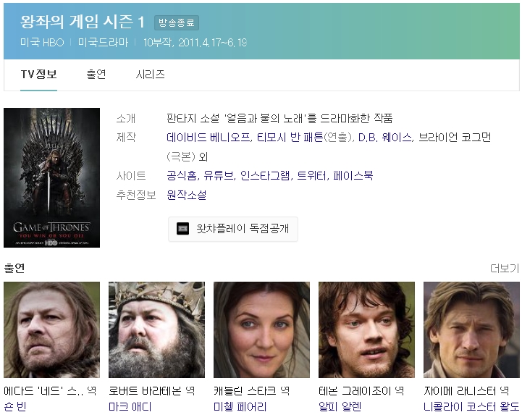
Task: Click the Watcha Play icon
Action: pyautogui.click(x=183, y=229)
